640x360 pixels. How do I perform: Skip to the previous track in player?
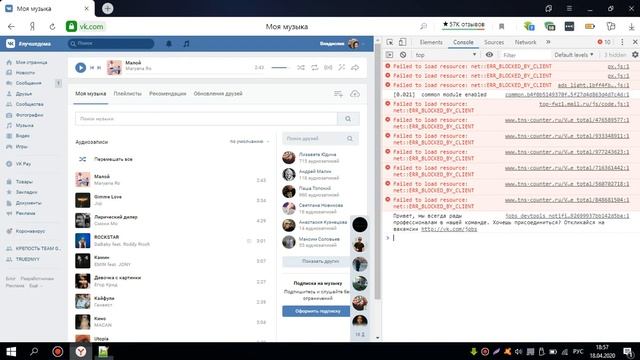(92, 68)
